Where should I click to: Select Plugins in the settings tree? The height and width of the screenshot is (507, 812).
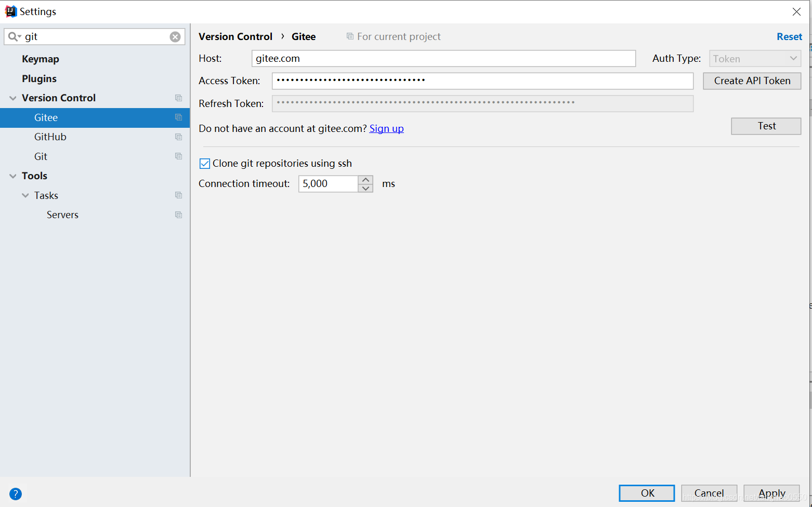pyautogui.click(x=40, y=79)
